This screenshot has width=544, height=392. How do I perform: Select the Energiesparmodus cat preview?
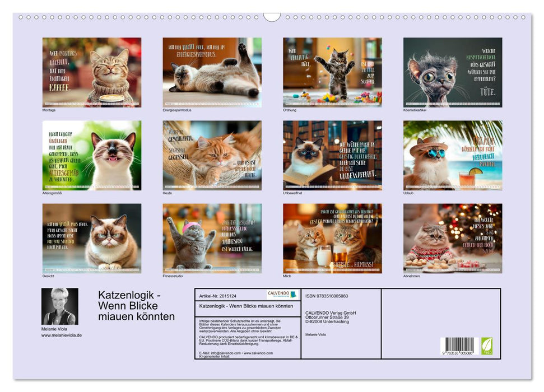click(x=212, y=72)
